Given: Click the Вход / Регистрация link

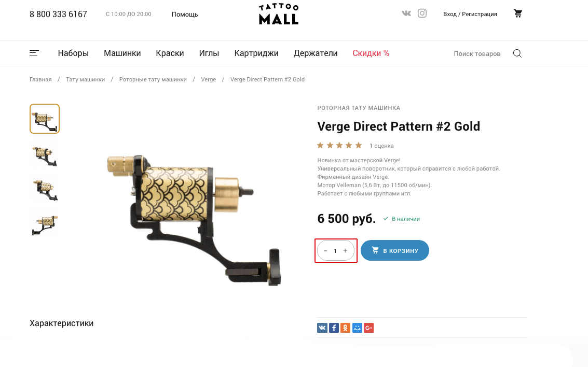Looking at the screenshot, I should [470, 14].
